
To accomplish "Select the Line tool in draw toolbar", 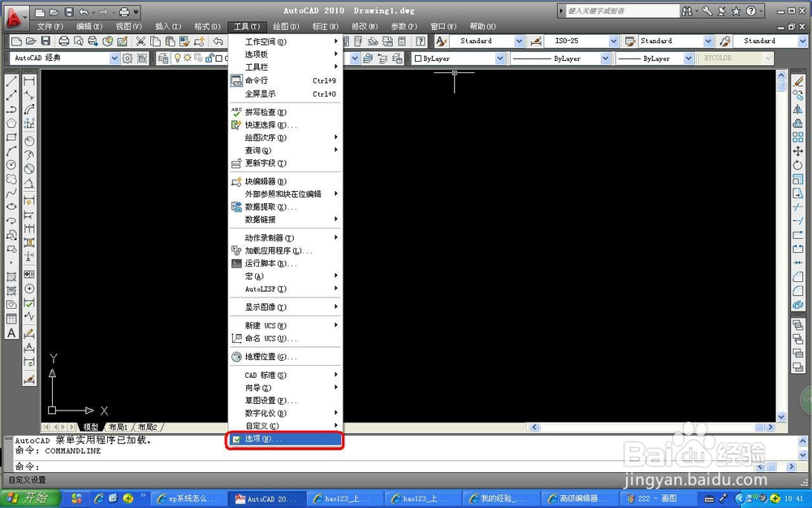I will tap(11, 80).
